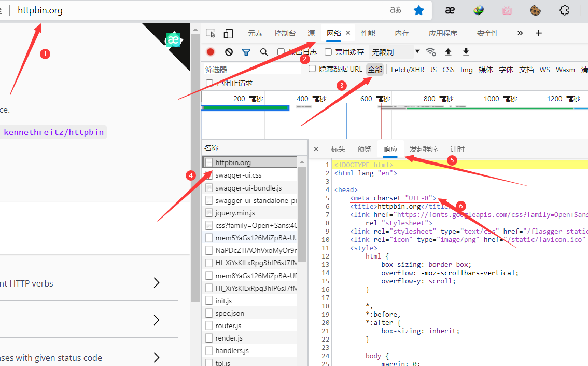Filter requests by JS
The width and height of the screenshot is (588, 366).
pyautogui.click(x=433, y=70)
